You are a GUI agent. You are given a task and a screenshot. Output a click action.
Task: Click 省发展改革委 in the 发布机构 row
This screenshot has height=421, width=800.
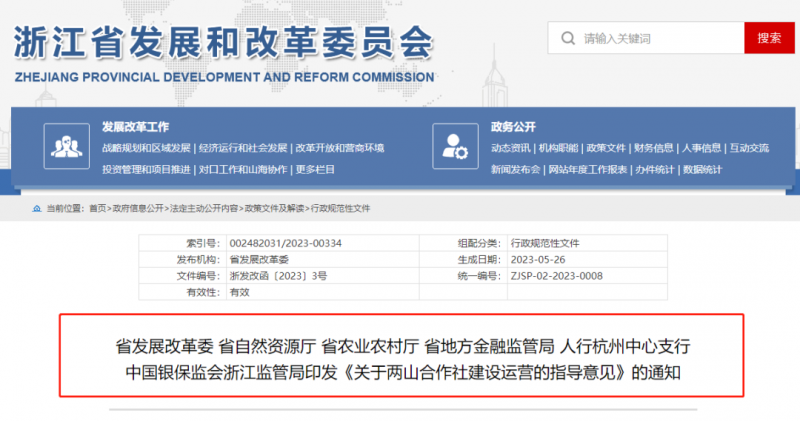coord(259,260)
